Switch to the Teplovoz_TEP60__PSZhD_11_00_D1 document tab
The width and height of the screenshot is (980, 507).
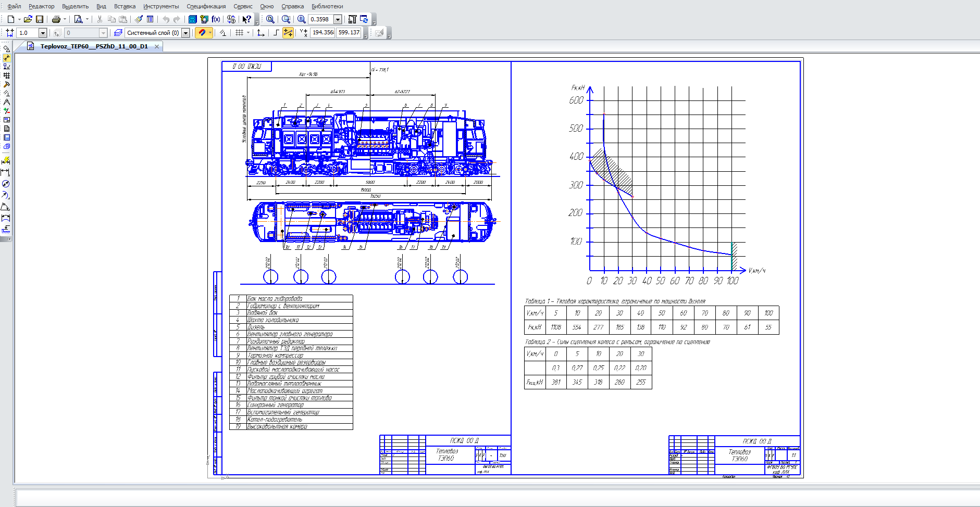[x=94, y=46]
